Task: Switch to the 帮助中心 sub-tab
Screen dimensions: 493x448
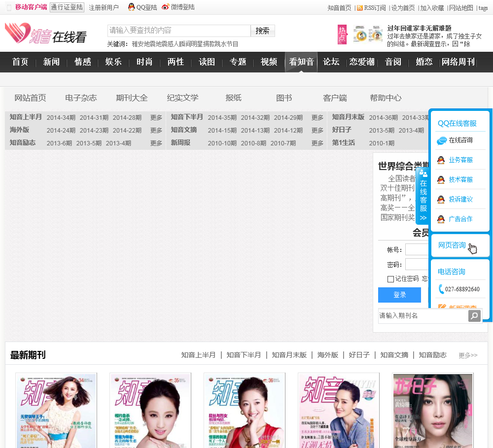Action: (386, 98)
